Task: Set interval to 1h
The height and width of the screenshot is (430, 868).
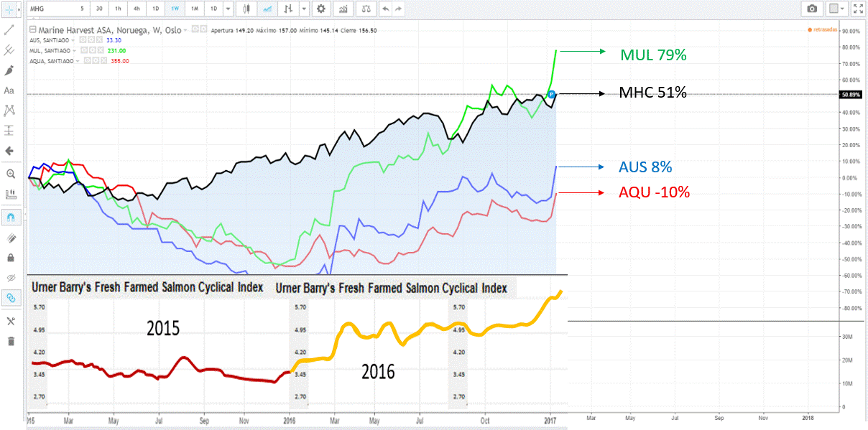Action: (x=119, y=9)
